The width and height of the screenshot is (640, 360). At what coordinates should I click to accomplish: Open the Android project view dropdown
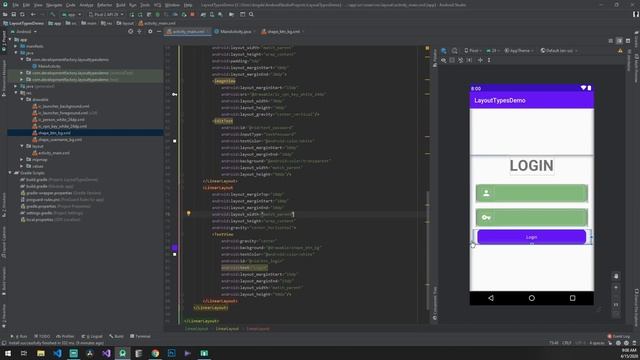tap(24, 31)
